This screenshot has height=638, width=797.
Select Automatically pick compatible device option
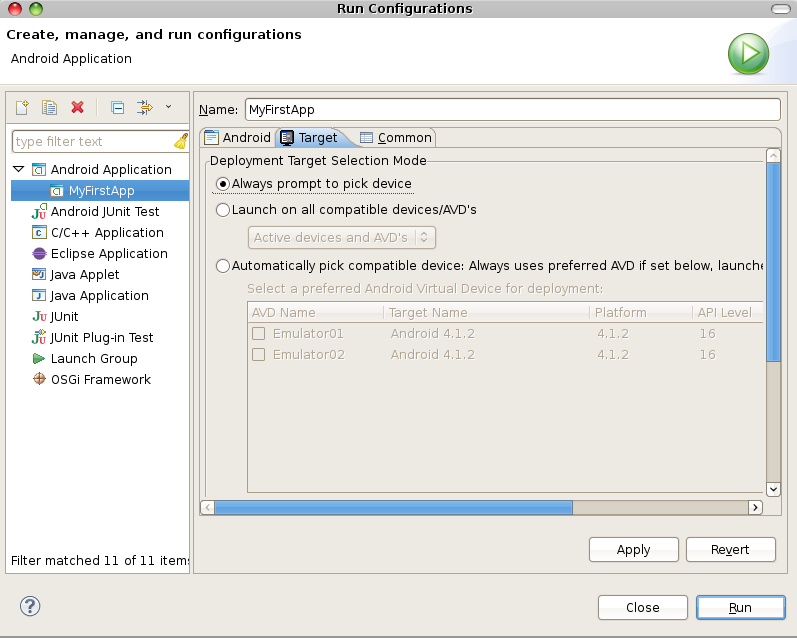[x=223, y=266]
